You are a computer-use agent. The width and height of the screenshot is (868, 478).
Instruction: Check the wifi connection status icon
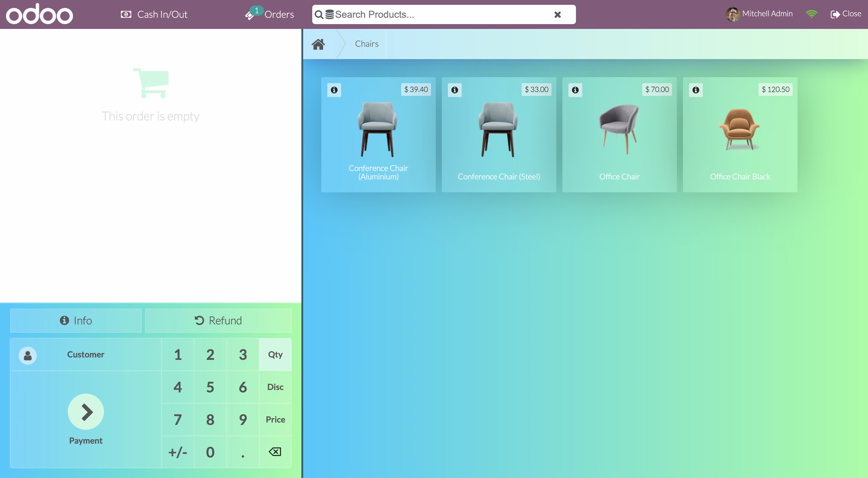coord(811,14)
